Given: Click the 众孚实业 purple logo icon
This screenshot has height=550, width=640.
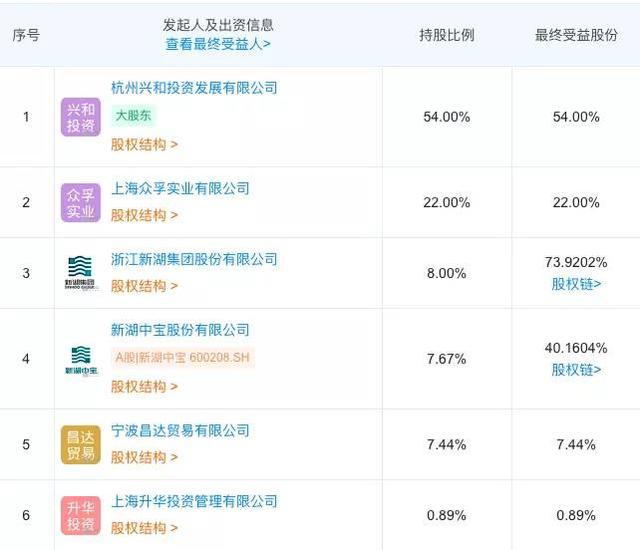Looking at the screenshot, I should [80, 203].
